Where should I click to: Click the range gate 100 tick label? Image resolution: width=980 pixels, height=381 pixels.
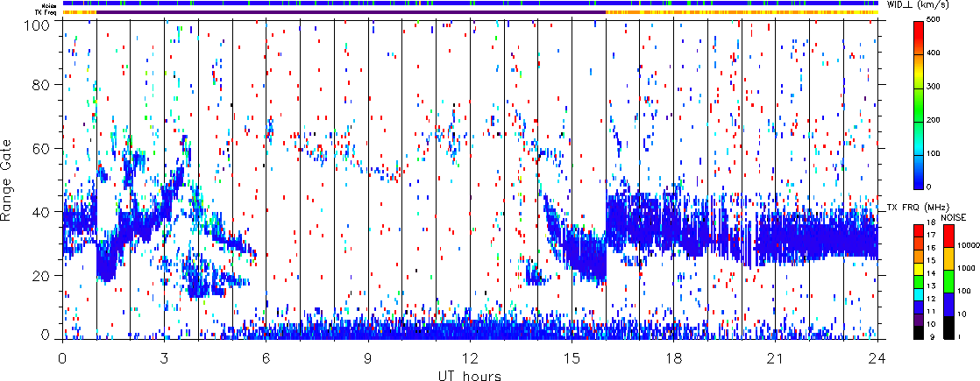(x=46, y=25)
